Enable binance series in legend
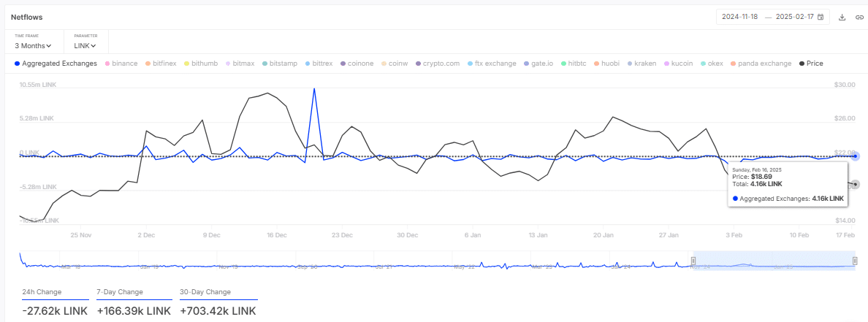This screenshot has height=322, width=868. 121,64
